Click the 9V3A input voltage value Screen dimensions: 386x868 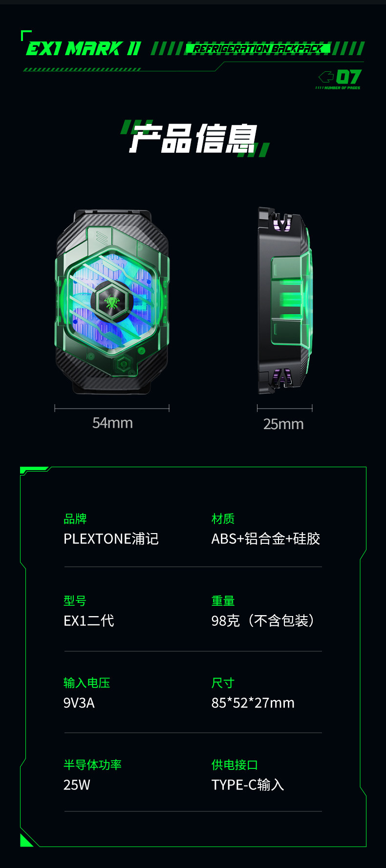79,703
